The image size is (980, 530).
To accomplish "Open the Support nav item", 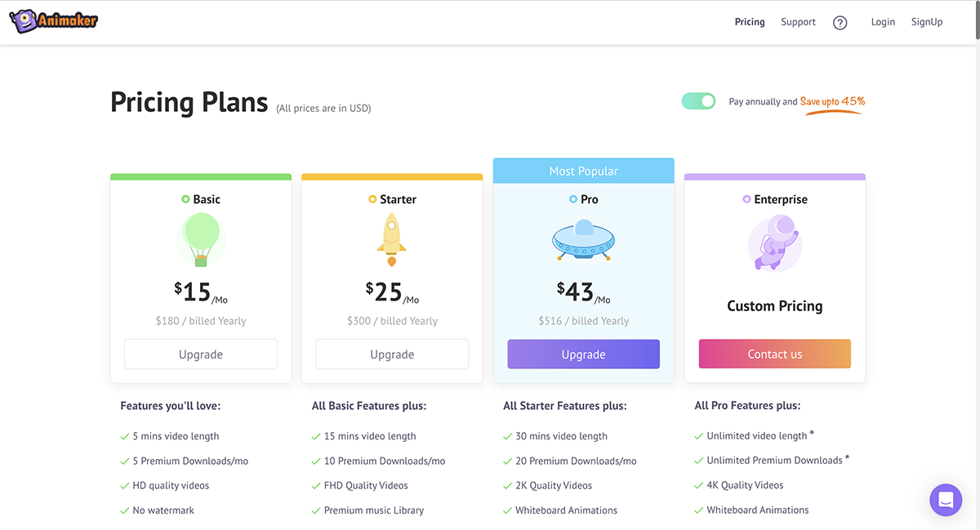I will point(798,22).
